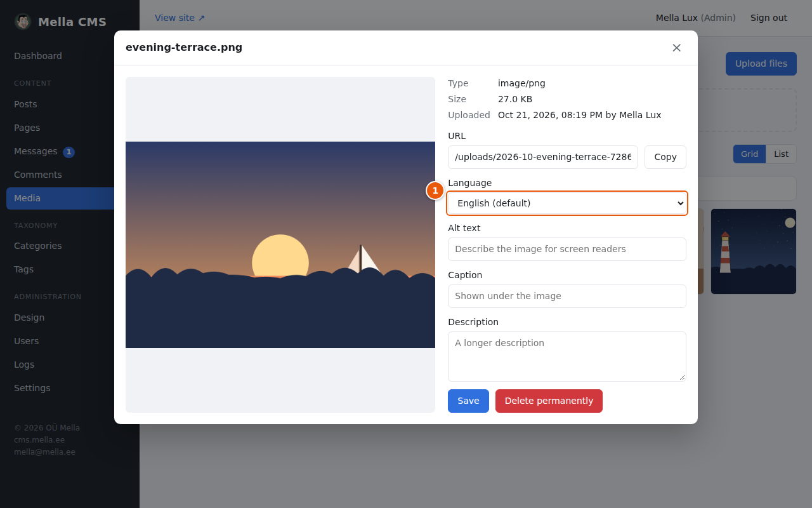Switch to Grid view
The width and height of the screenshot is (812, 508).
tap(749, 154)
